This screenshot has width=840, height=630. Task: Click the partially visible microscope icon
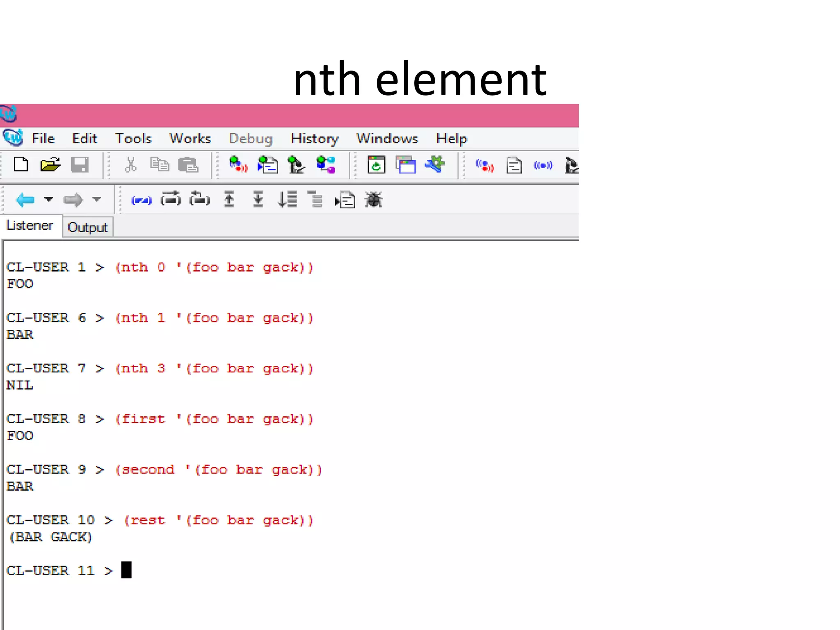571,166
